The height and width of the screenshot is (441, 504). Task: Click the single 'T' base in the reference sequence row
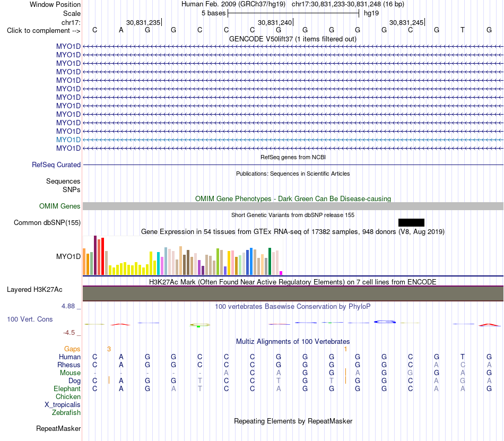[463, 30]
